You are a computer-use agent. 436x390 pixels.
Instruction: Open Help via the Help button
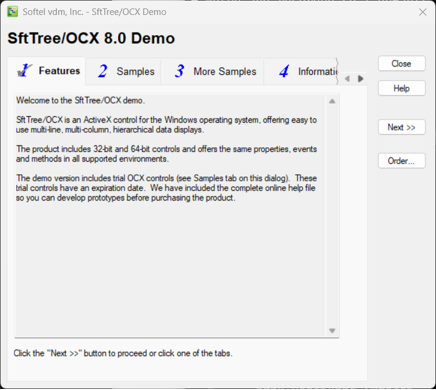click(x=401, y=88)
